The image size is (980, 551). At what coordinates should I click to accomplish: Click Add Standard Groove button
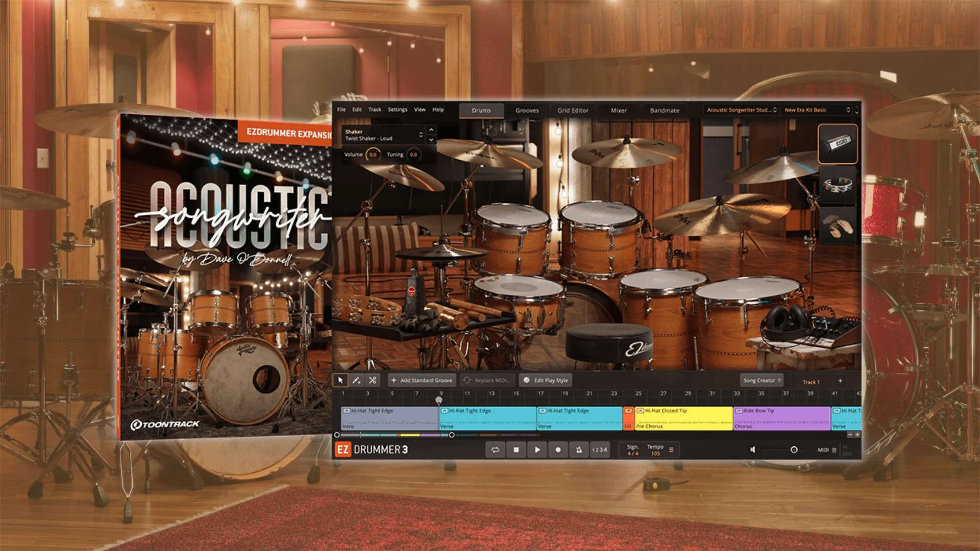(422, 380)
